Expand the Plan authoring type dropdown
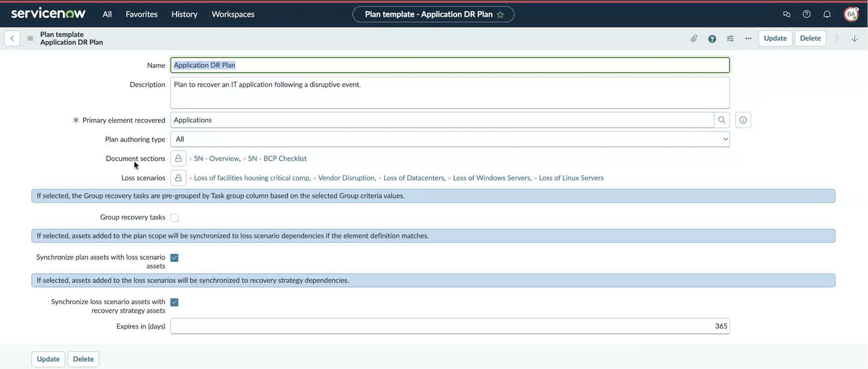Image resolution: width=868 pixels, height=369 pixels. tap(450, 139)
